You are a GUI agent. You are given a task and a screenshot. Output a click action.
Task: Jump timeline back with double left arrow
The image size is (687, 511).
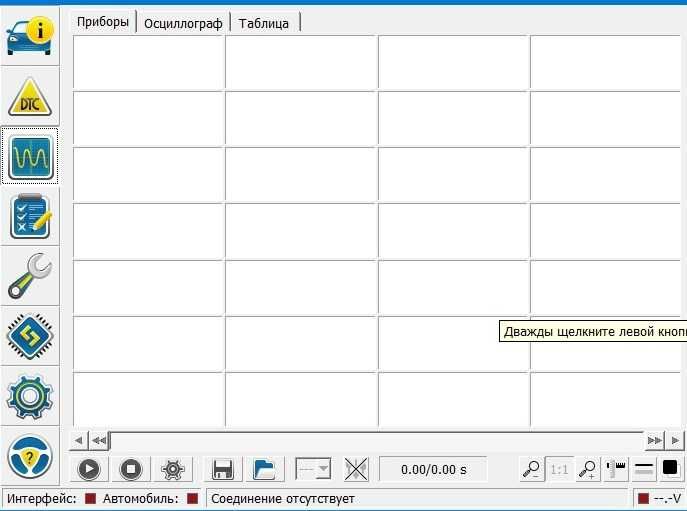(99, 440)
